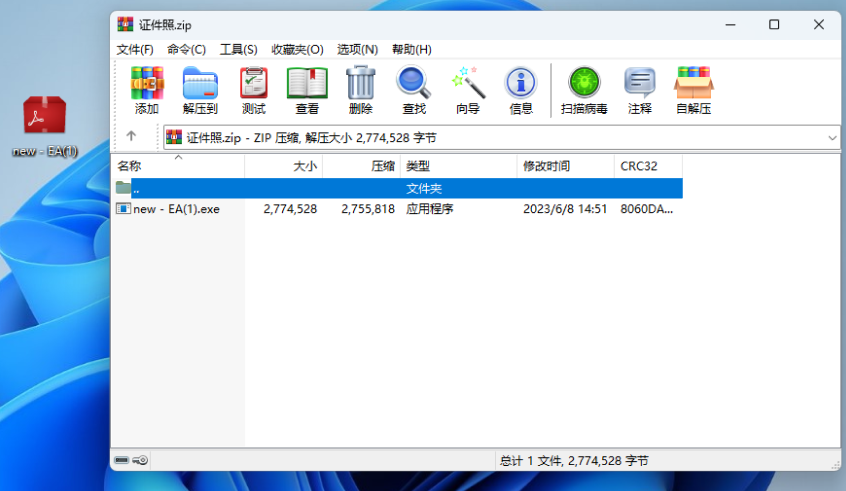Viewport: 846px width, 491px height.
Task: Open the Favorites (收藏夹) menu
Action: [297, 50]
